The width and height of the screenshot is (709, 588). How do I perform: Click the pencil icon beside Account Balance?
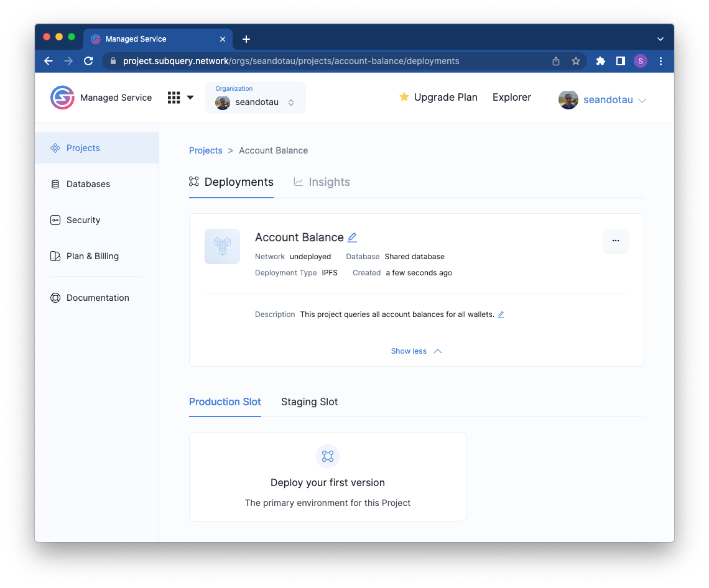tap(352, 237)
